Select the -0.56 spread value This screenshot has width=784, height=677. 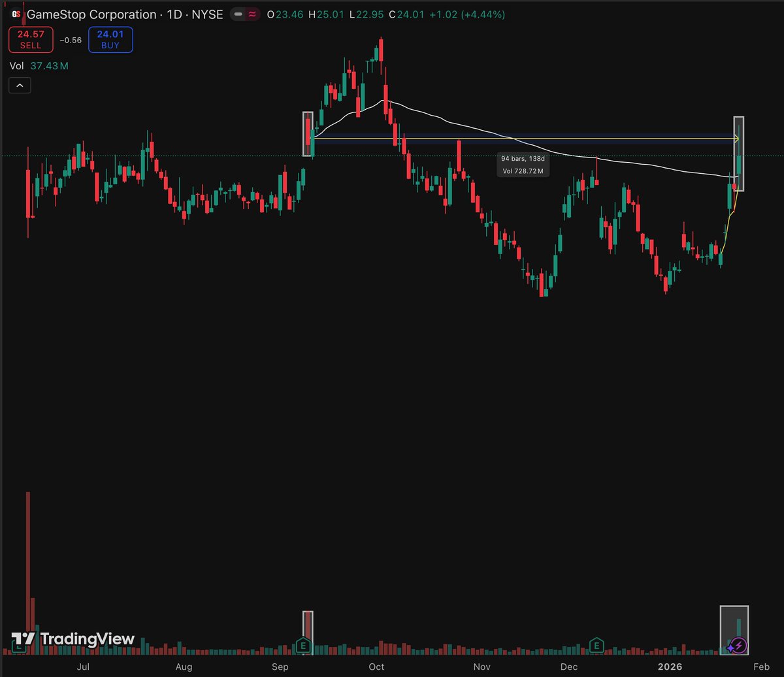pyautogui.click(x=71, y=40)
